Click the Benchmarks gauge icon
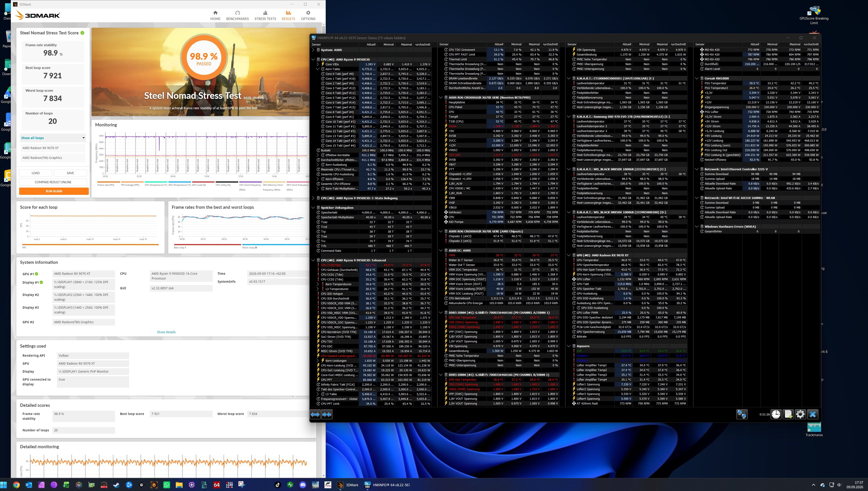 click(x=237, y=13)
